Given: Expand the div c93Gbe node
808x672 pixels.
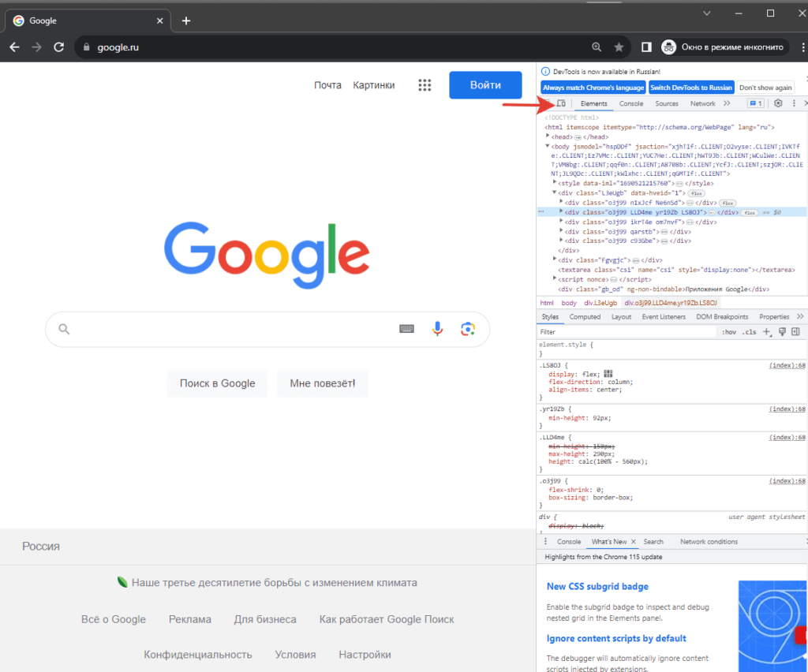Looking at the screenshot, I should point(561,240).
